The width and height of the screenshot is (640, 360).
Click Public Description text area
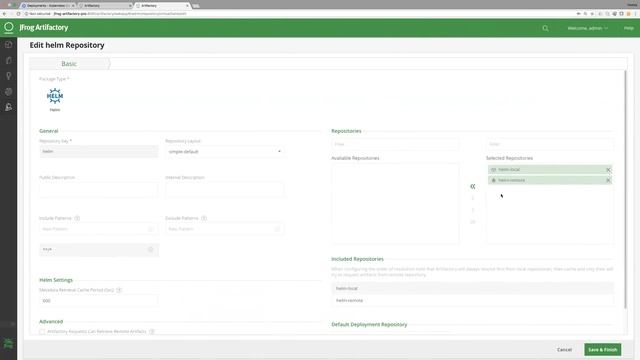(99, 190)
